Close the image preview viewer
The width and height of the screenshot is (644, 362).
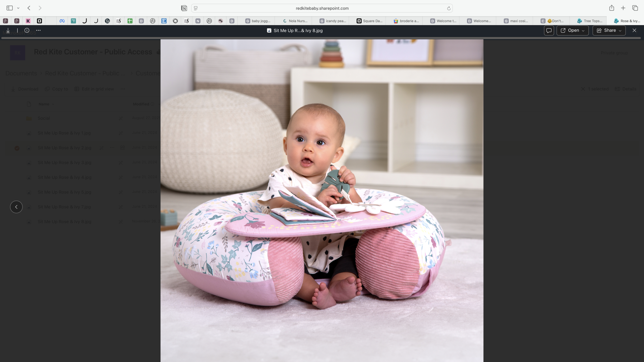click(634, 30)
